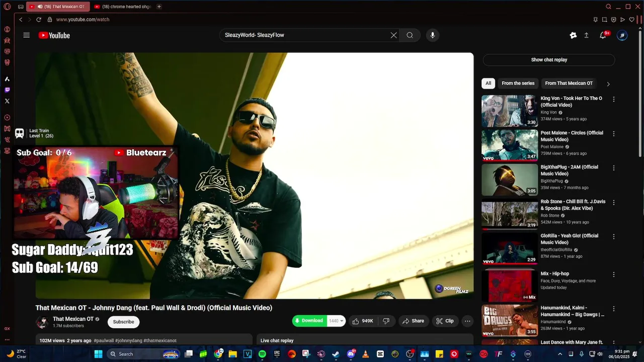
Task: Open the player icon in Opera sidebar
Action: pyautogui.click(x=7, y=118)
